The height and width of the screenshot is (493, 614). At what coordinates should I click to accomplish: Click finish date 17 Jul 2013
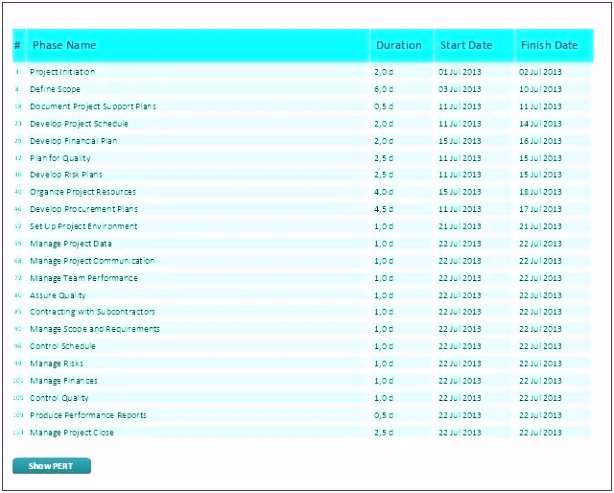tap(540, 209)
